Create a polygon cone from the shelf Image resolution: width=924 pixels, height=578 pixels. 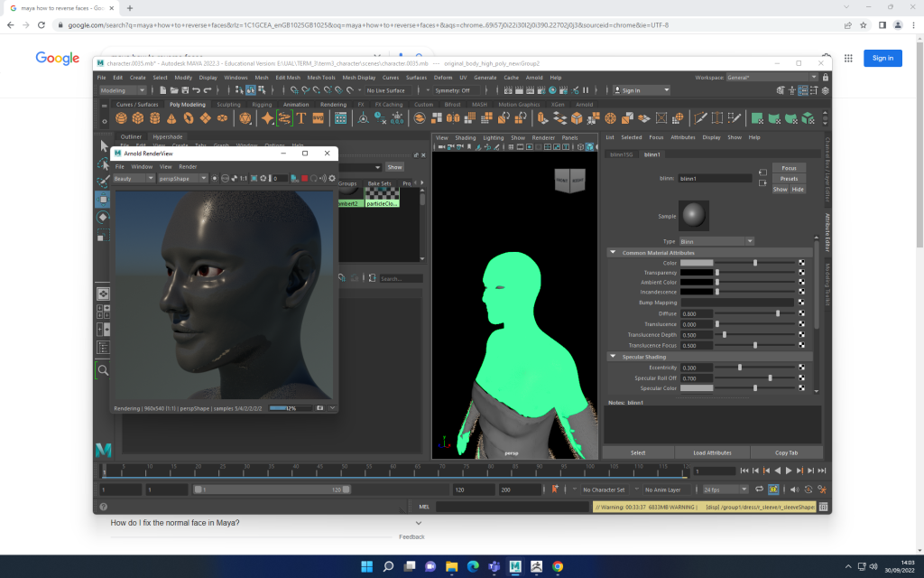coord(171,118)
